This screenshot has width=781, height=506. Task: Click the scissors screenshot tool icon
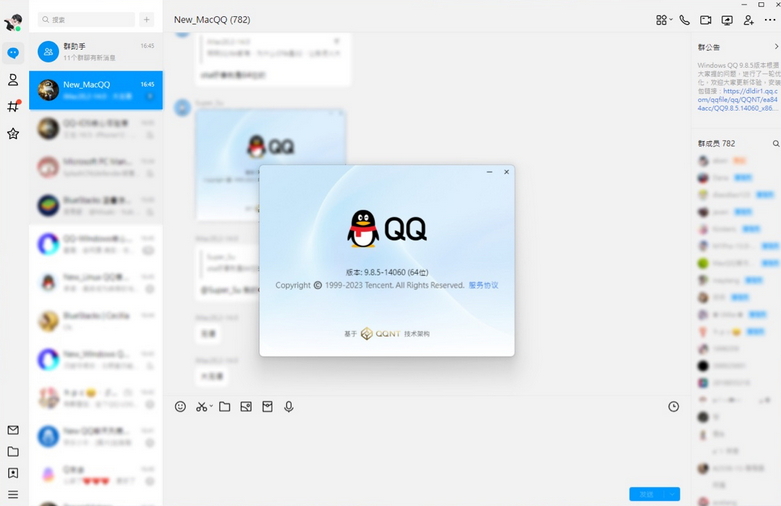click(202, 407)
